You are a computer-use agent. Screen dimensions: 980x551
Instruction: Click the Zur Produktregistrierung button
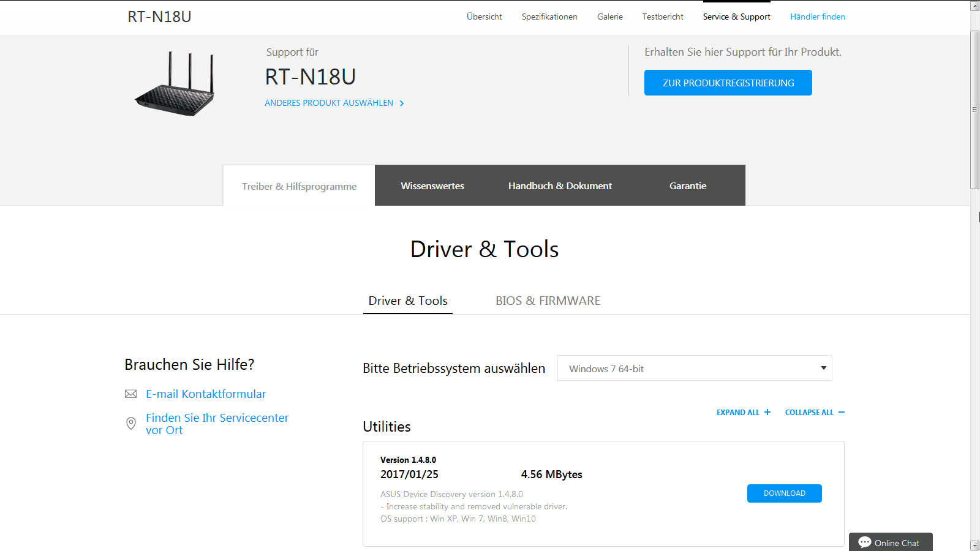[x=728, y=83]
